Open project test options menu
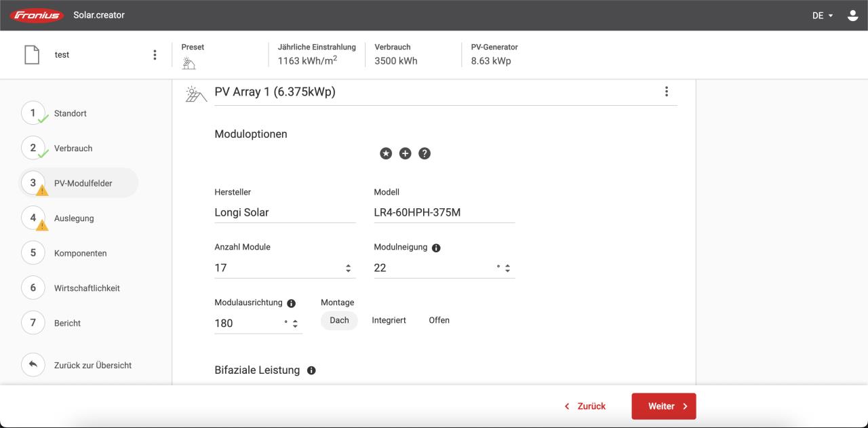This screenshot has width=868, height=428. click(155, 55)
